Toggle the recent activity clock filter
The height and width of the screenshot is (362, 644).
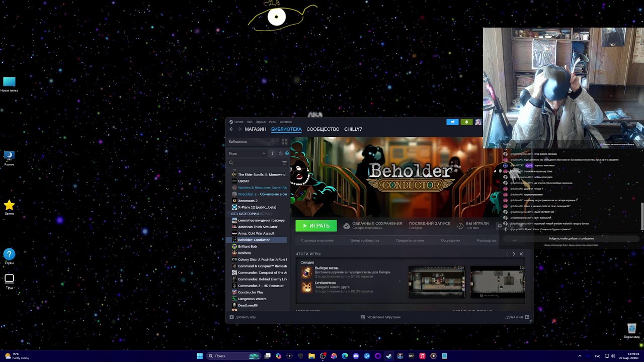tap(280, 153)
